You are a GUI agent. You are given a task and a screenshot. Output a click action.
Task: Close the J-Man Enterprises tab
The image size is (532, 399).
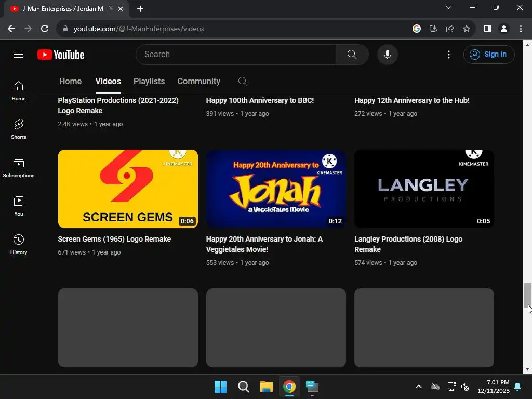pos(121,9)
